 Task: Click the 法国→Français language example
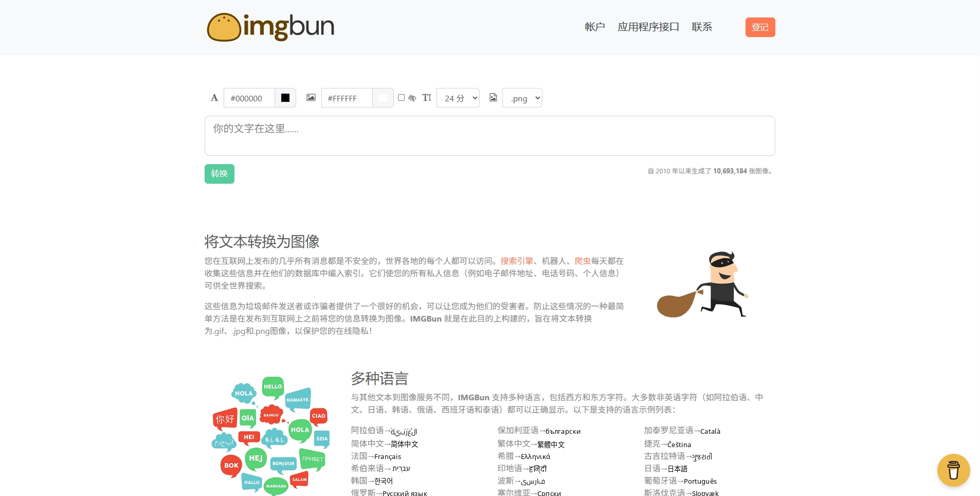[x=376, y=456]
